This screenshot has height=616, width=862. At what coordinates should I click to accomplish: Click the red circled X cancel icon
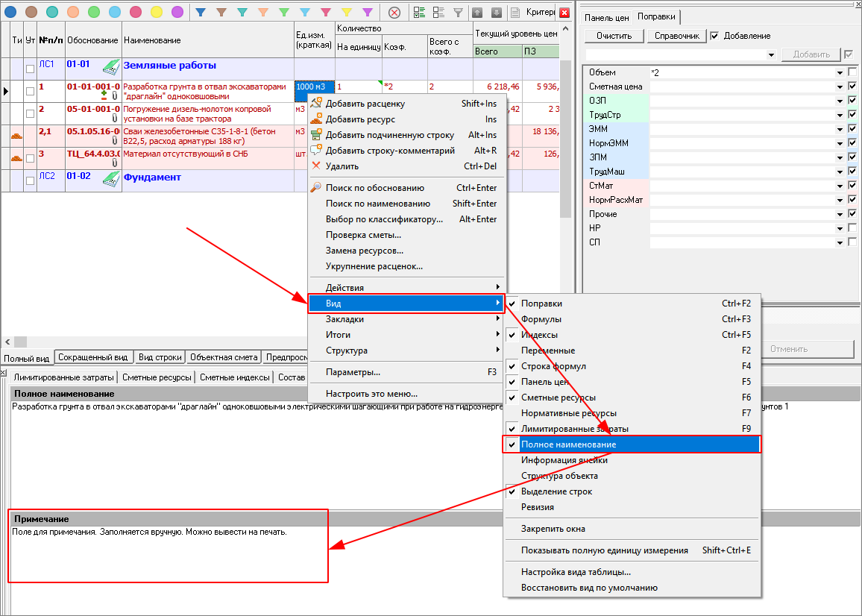pos(394,12)
